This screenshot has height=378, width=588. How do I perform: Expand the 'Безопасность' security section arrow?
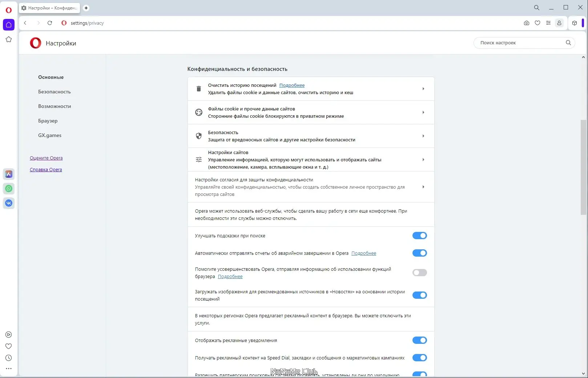(423, 136)
